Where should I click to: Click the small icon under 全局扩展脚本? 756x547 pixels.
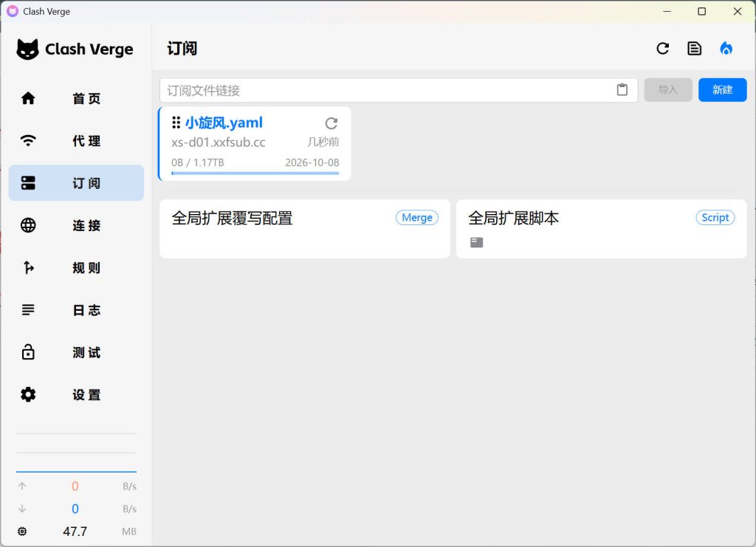pos(477,242)
